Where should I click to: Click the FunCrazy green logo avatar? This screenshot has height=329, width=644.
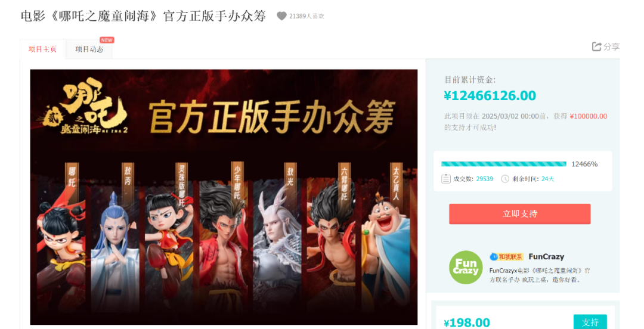[x=466, y=268]
